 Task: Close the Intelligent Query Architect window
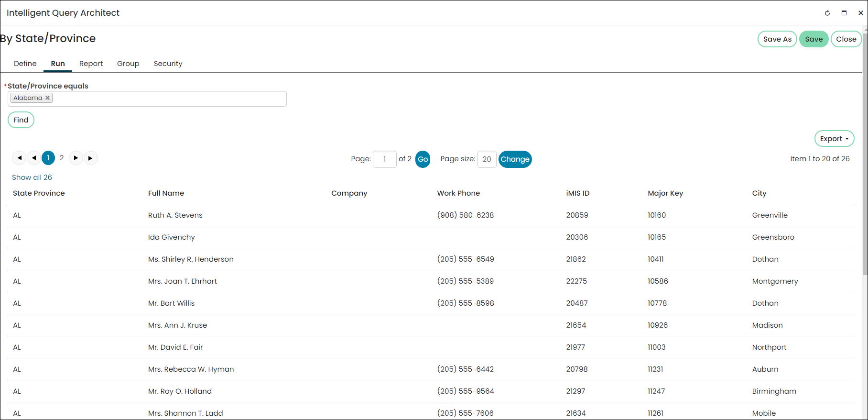pyautogui.click(x=860, y=13)
